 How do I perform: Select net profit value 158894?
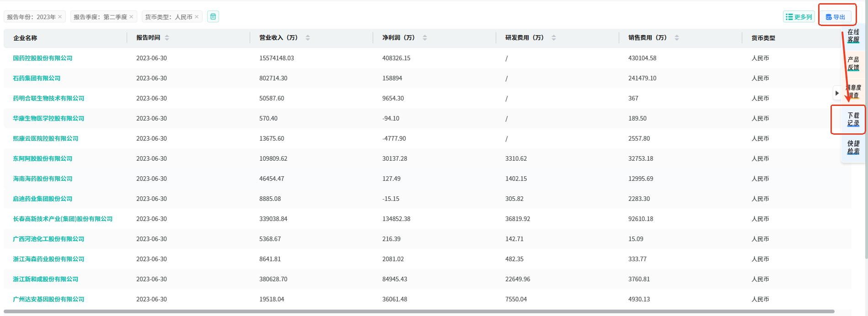pyautogui.click(x=392, y=78)
